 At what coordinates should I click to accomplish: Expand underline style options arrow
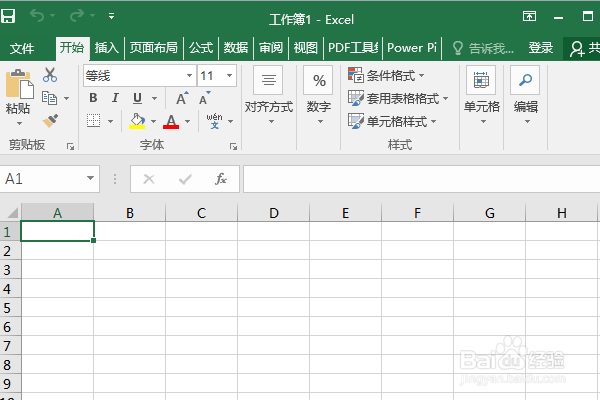click(155, 98)
